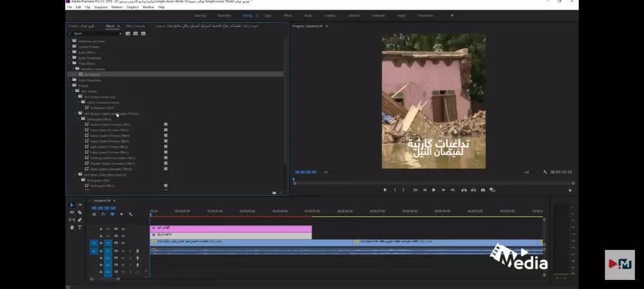Enable voice-over record on A1
The image size is (644, 289).
tap(138, 251)
